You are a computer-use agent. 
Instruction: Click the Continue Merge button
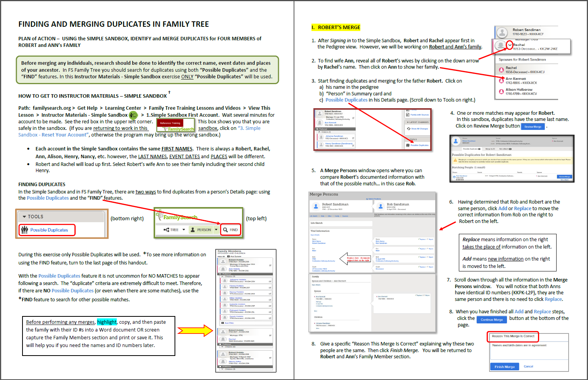point(491,320)
